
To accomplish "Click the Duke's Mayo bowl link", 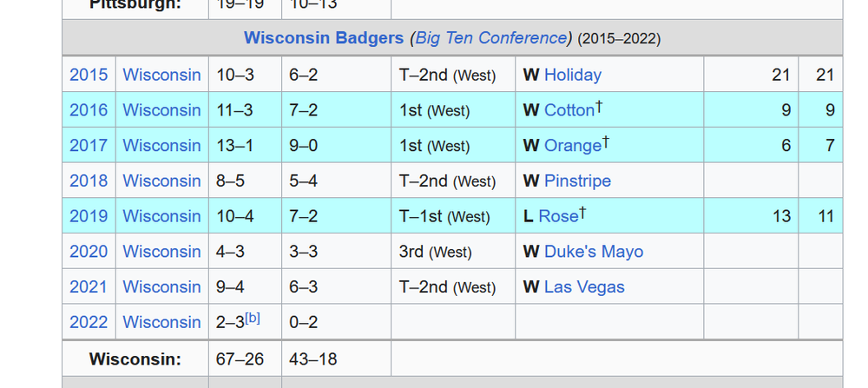I will tap(594, 252).
